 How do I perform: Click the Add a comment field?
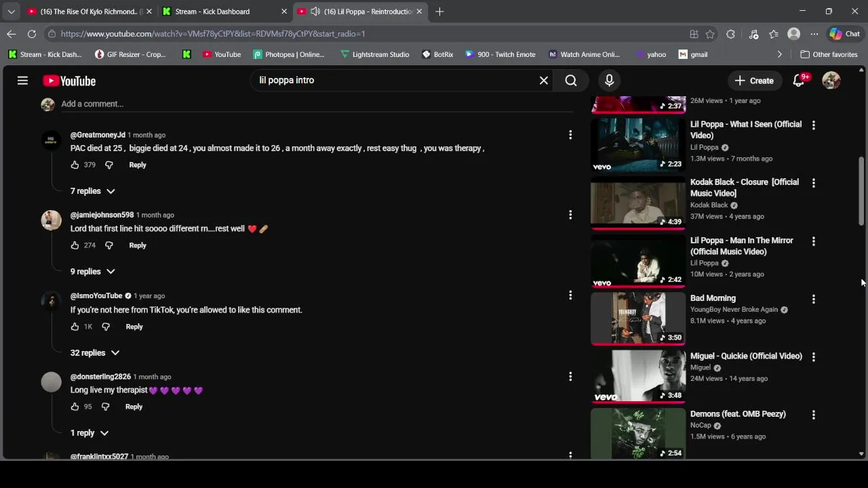point(317,104)
